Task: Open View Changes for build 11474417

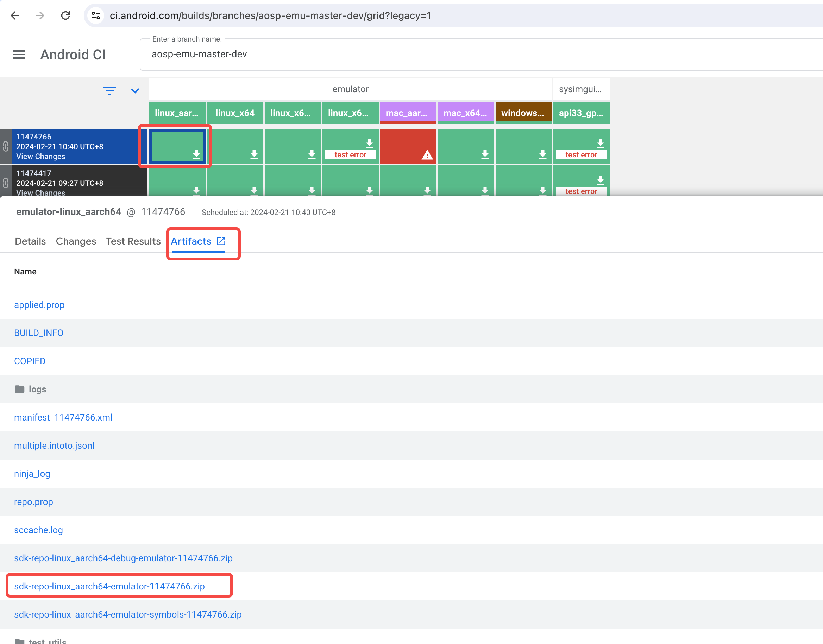Action: pyautogui.click(x=41, y=192)
